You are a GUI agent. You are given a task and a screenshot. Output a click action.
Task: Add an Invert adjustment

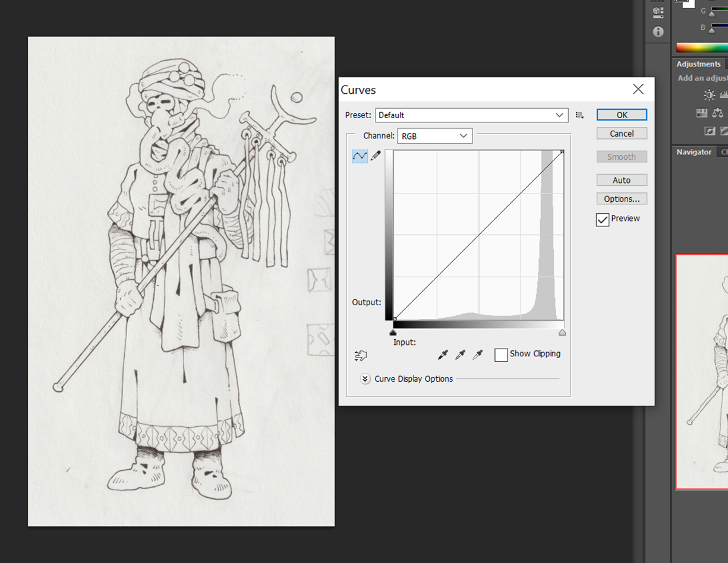tap(710, 131)
